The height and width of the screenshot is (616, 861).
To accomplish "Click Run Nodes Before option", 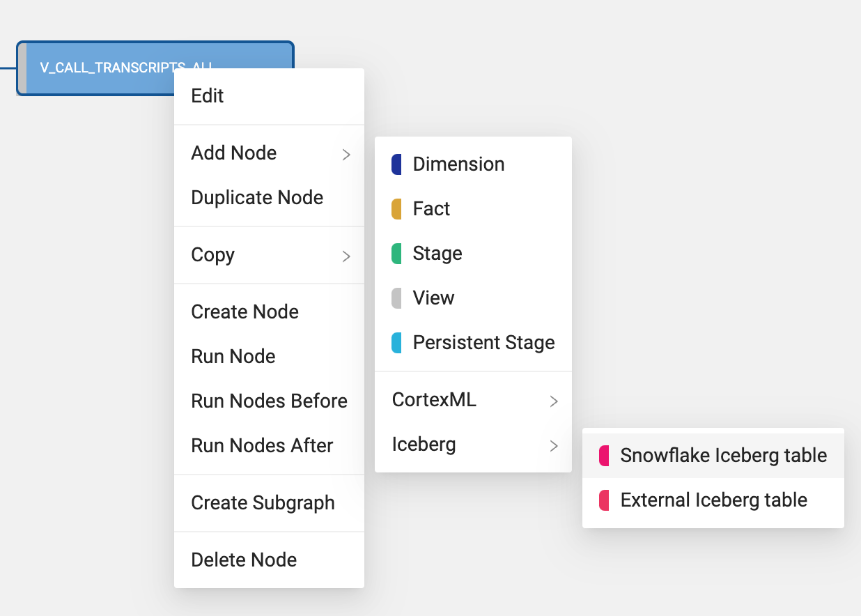I will point(269,401).
